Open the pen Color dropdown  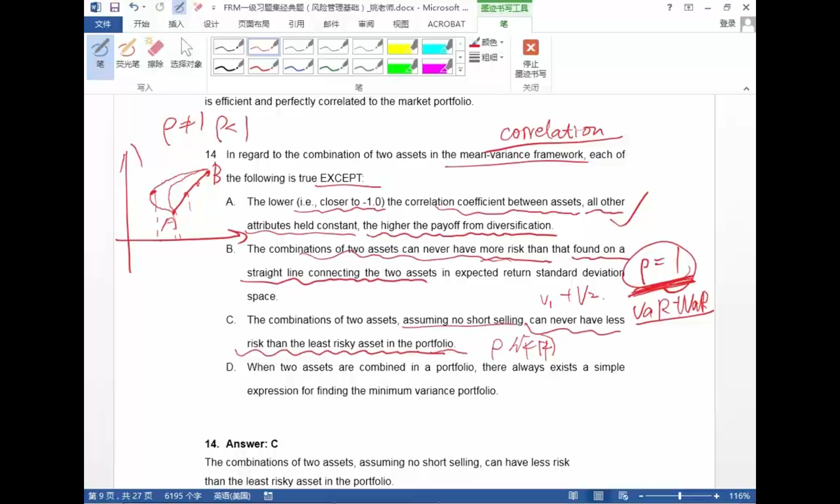coord(487,42)
